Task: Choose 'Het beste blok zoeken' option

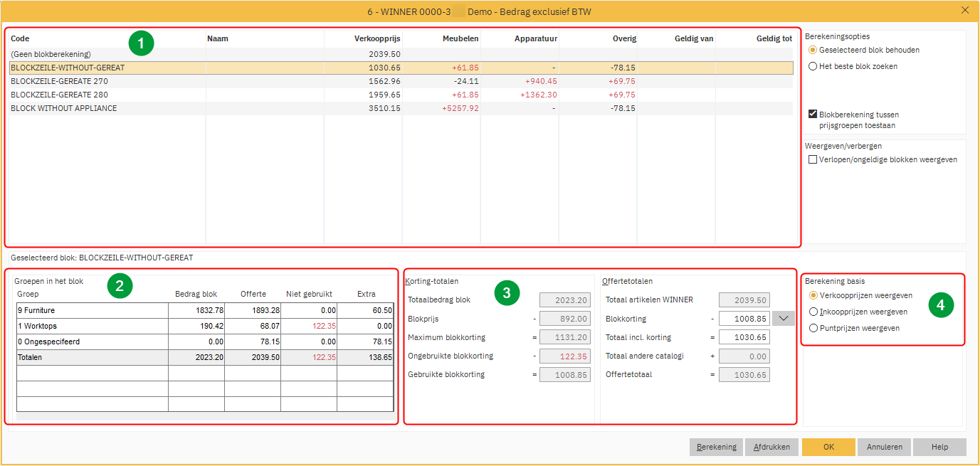Action: tap(813, 67)
